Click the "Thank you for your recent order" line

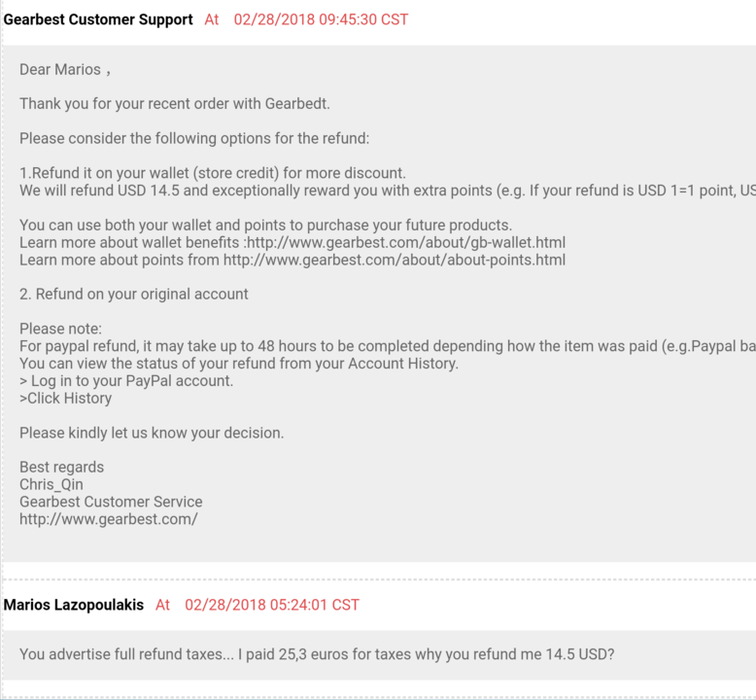tap(175, 104)
